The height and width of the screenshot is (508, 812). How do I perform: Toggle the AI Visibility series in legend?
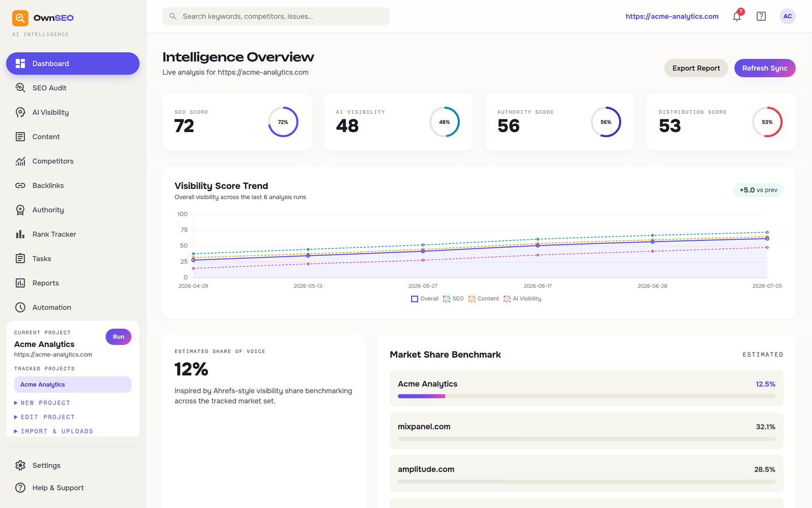[x=523, y=299]
